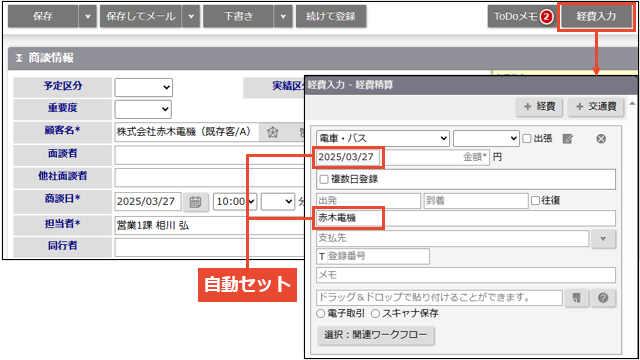
Task: Click the 担当者 field 営業1課 相川 弘
Action: coord(209,225)
